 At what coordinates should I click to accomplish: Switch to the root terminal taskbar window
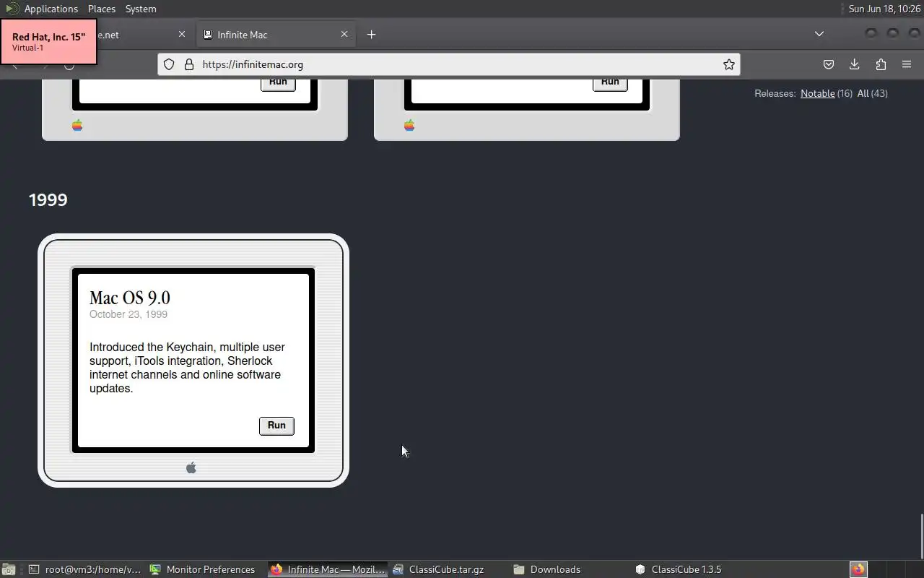click(85, 569)
